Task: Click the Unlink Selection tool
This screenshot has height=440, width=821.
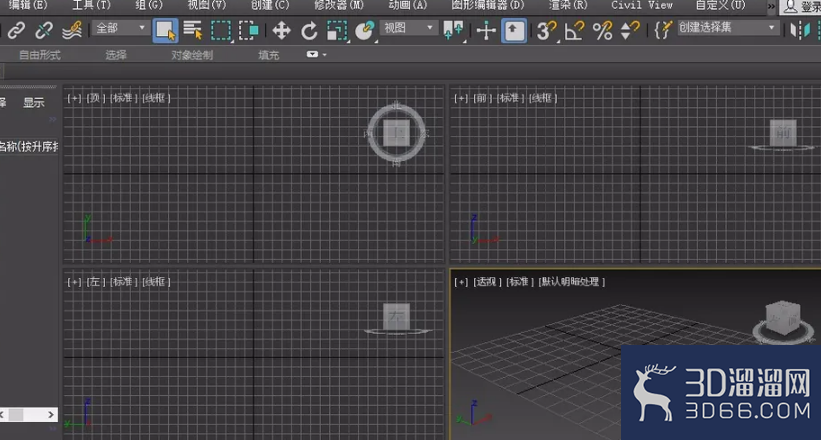Action: (x=44, y=30)
